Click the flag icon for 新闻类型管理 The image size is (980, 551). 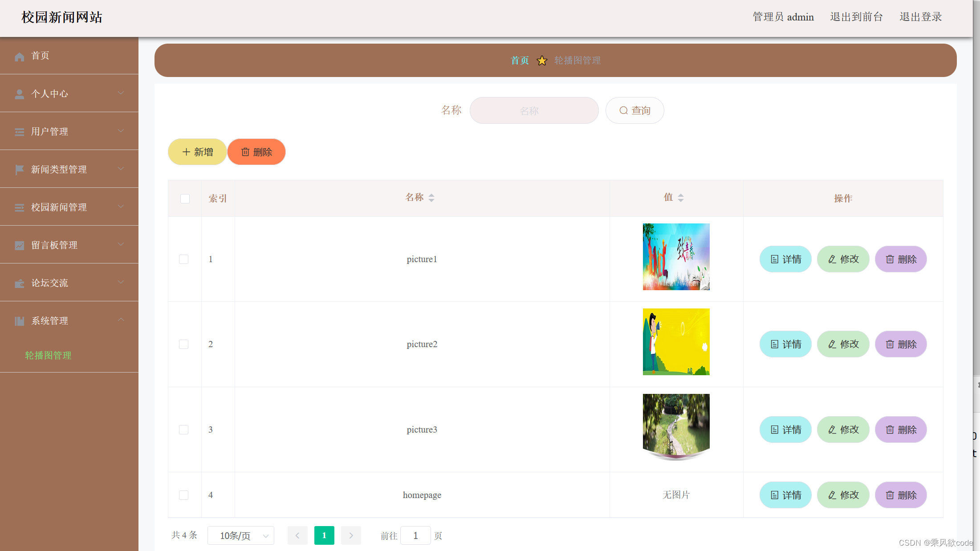point(19,169)
